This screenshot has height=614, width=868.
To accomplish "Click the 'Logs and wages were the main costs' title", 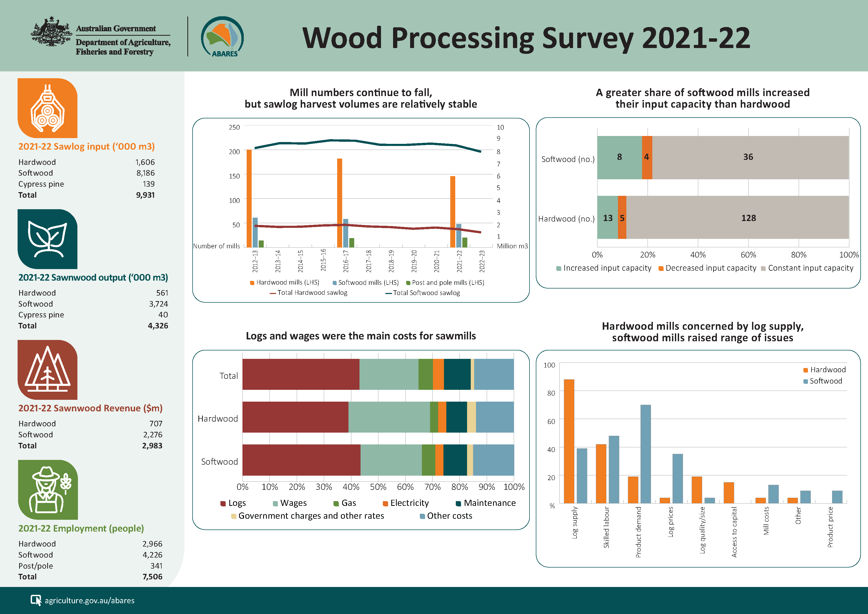I will (361, 336).
